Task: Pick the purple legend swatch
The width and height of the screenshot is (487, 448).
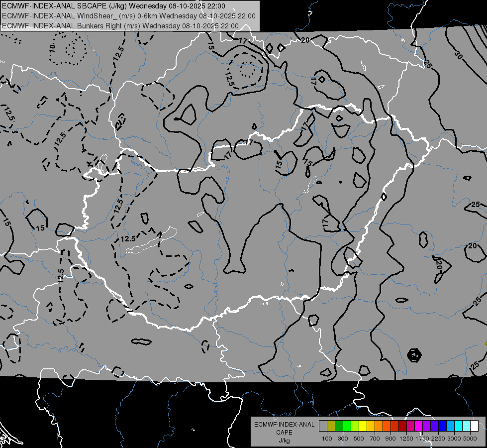Action: point(426,426)
